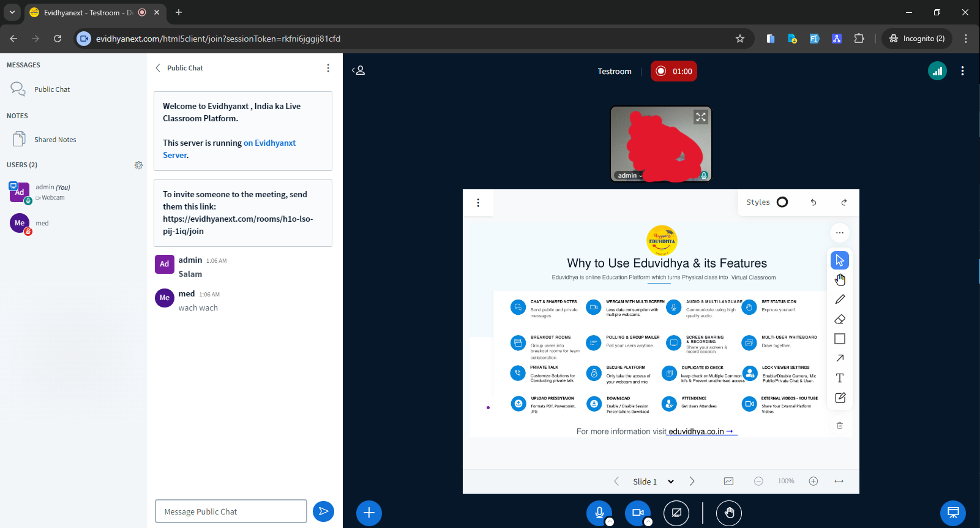This screenshot has height=528, width=980.
Task: Open the whiteboard more tools ellipsis
Action: 840,233
